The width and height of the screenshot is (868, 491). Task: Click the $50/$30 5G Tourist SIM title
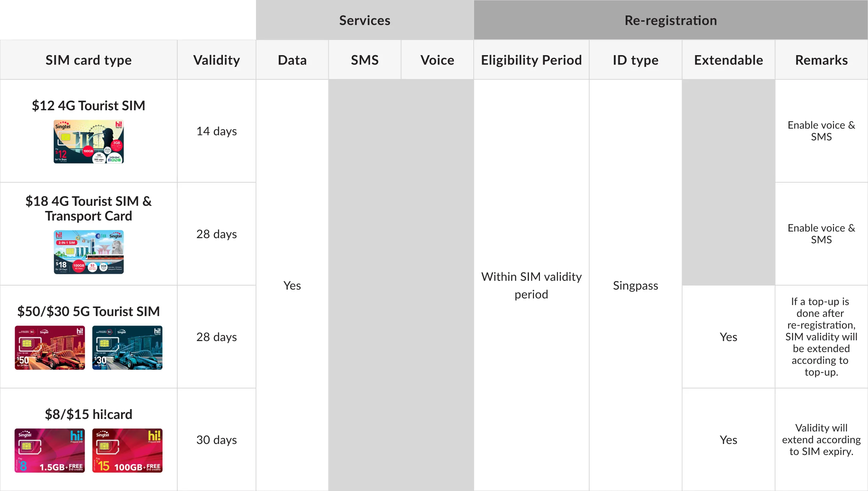click(89, 311)
